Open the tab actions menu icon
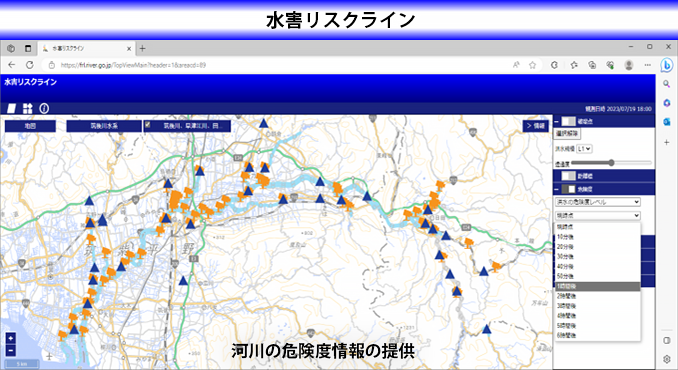The height and width of the screenshot is (370, 678). (x=28, y=48)
